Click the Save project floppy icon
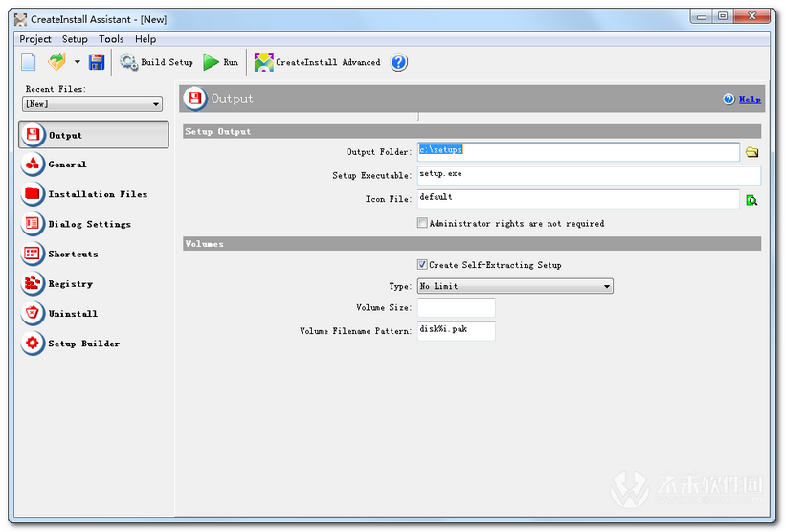Image resolution: width=785 pixels, height=532 pixels. tap(97, 62)
